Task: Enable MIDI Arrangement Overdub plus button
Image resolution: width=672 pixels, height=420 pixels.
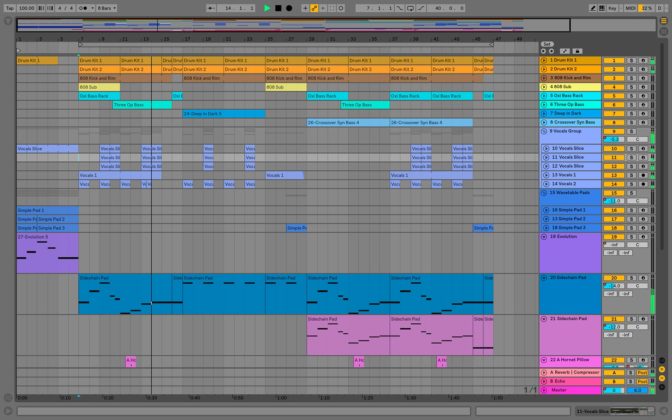Action: point(305,8)
